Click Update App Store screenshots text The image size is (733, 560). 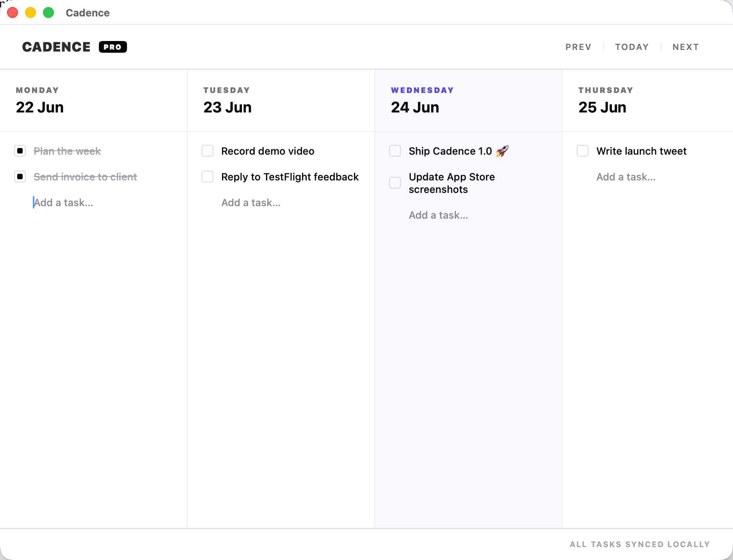(452, 183)
